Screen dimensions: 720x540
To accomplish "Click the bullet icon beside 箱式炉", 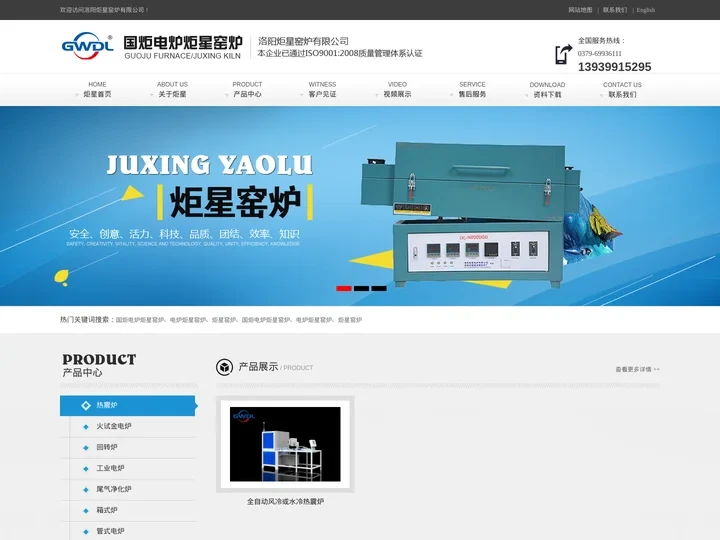I will point(86,511).
